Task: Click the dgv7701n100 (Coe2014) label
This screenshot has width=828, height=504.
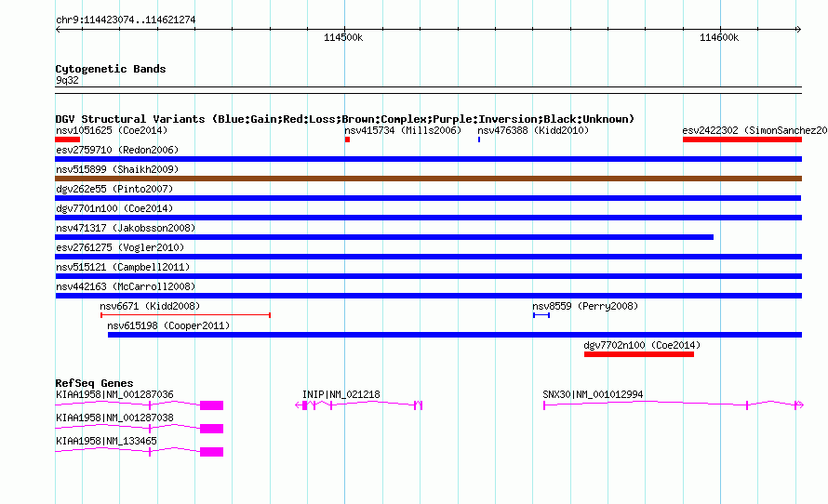Action: point(114,208)
